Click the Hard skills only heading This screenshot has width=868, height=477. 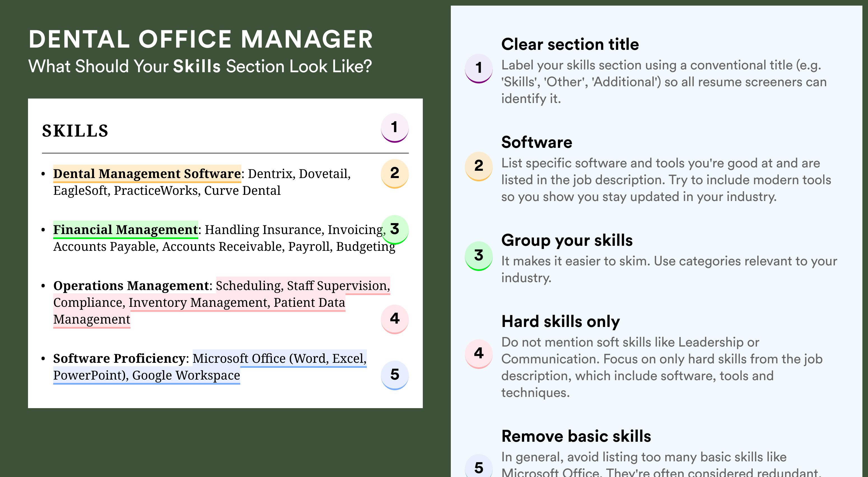point(560,321)
